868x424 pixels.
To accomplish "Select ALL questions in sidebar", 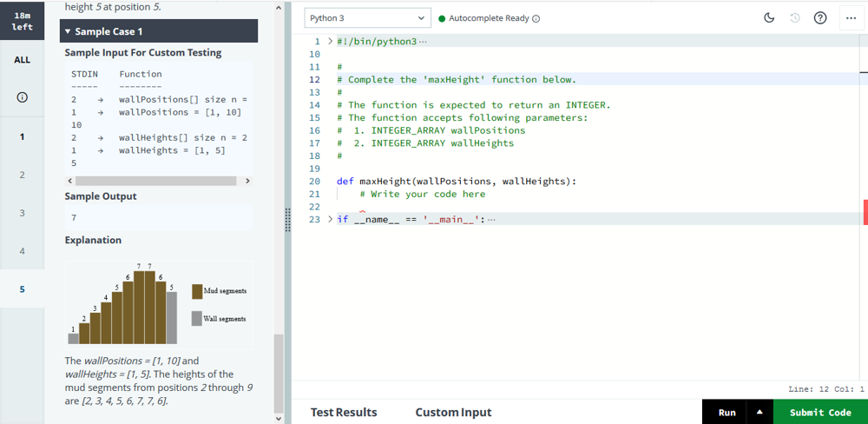I will point(23,60).
